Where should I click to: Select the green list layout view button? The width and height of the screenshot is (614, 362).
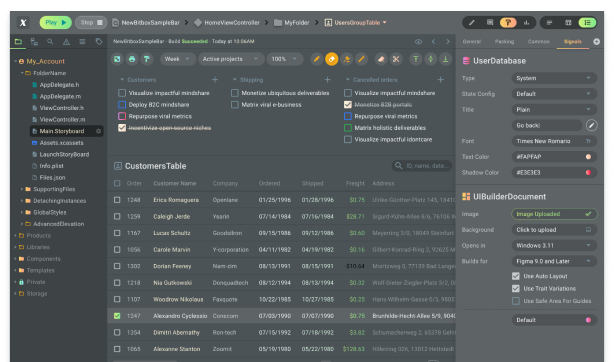pos(587,23)
